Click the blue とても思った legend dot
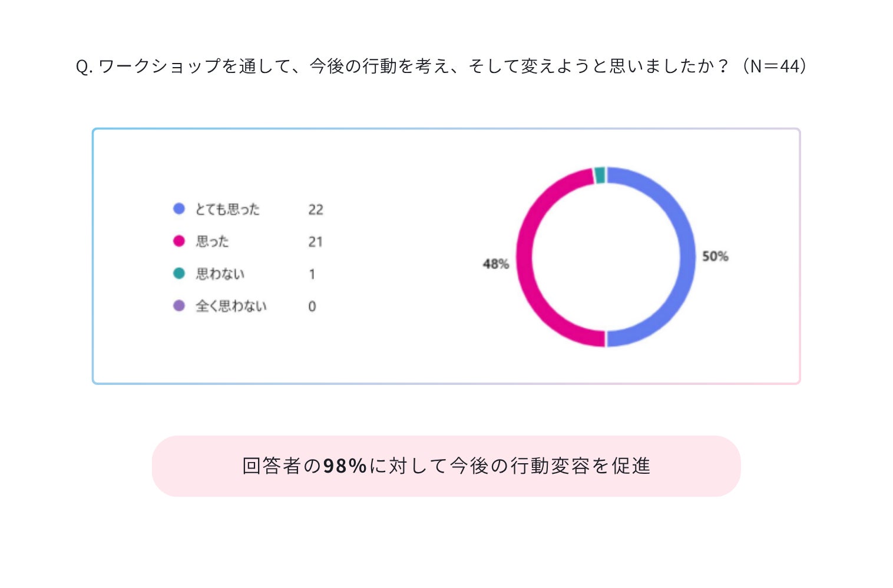This screenshot has height=588, width=893. [x=179, y=209]
